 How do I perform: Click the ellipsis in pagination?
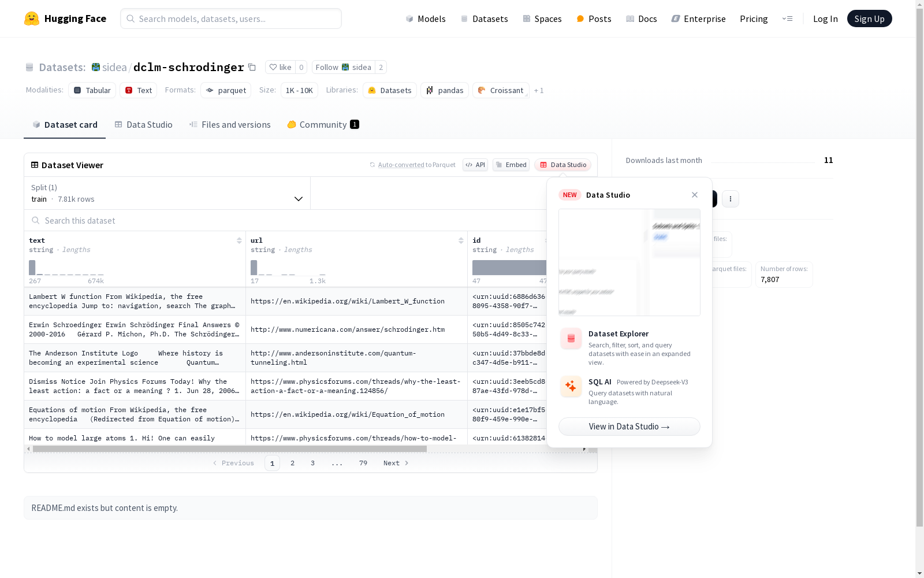point(337,463)
